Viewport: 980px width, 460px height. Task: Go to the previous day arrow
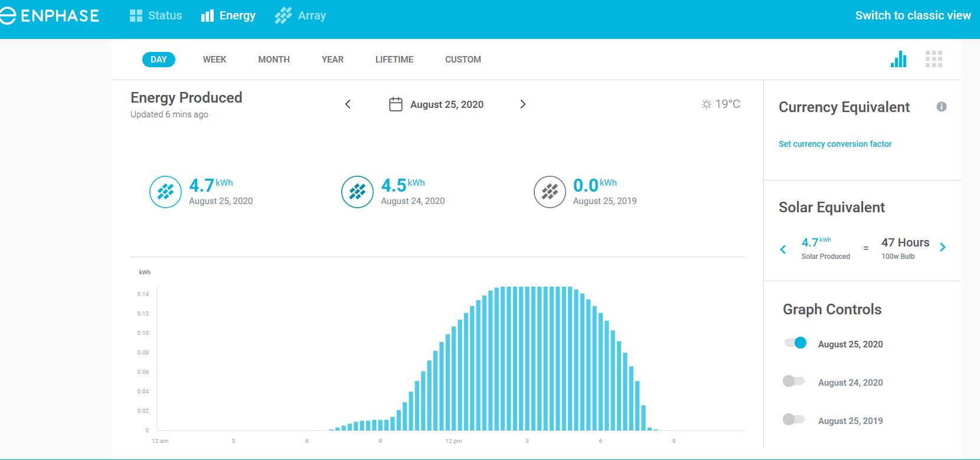tap(348, 104)
